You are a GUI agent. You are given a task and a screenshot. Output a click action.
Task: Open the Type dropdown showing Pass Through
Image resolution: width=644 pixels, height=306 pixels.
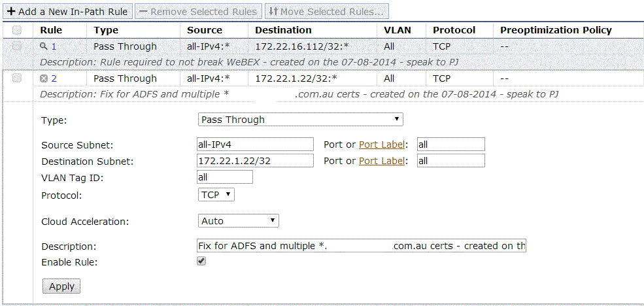pyautogui.click(x=300, y=120)
